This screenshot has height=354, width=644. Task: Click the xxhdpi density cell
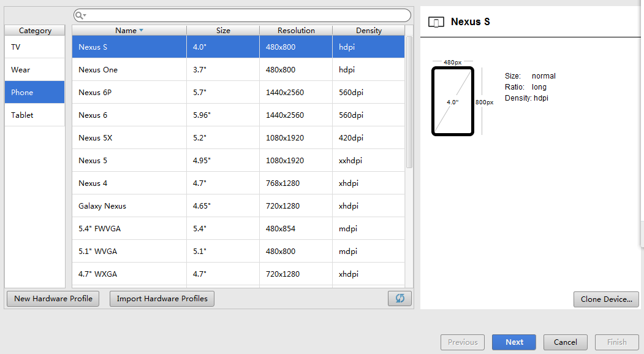tap(368, 160)
